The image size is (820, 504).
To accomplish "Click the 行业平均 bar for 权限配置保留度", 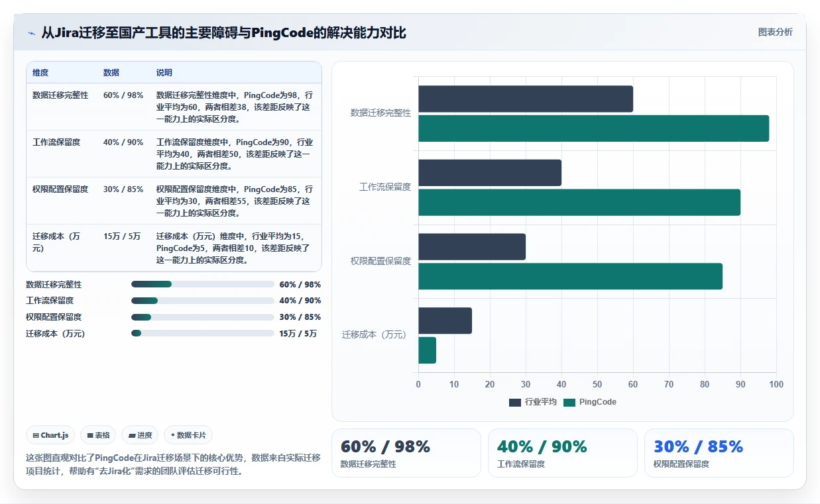I will point(472,246).
